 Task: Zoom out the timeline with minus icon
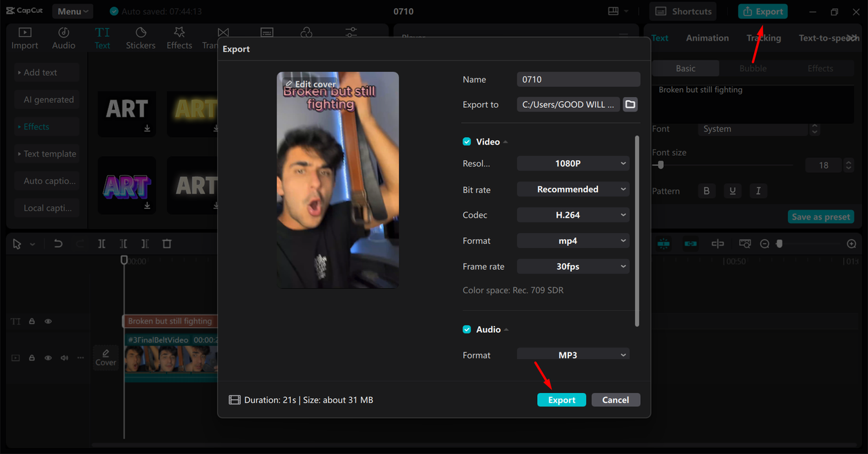(x=764, y=244)
